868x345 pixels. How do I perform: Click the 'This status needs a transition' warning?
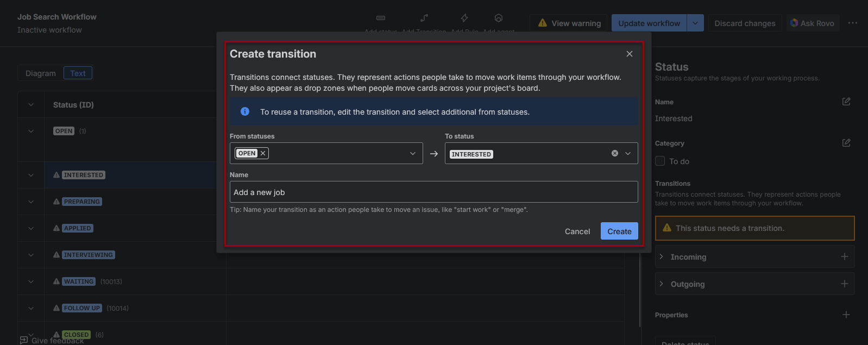754,228
